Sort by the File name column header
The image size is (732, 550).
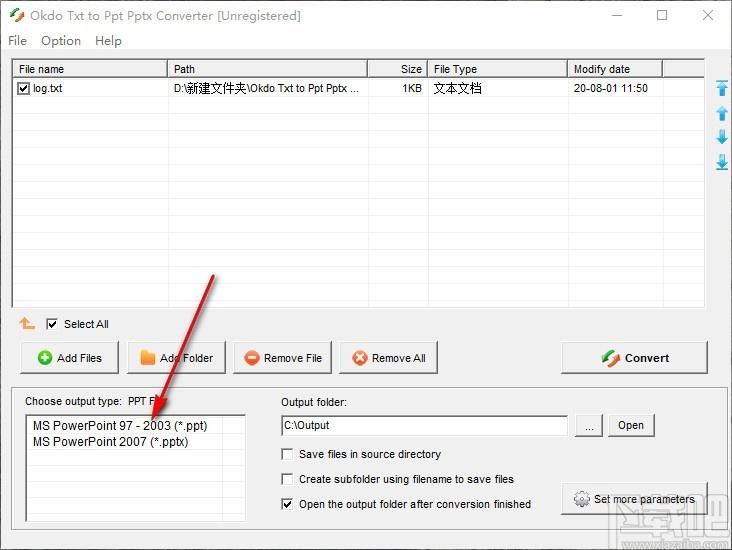tap(90, 69)
